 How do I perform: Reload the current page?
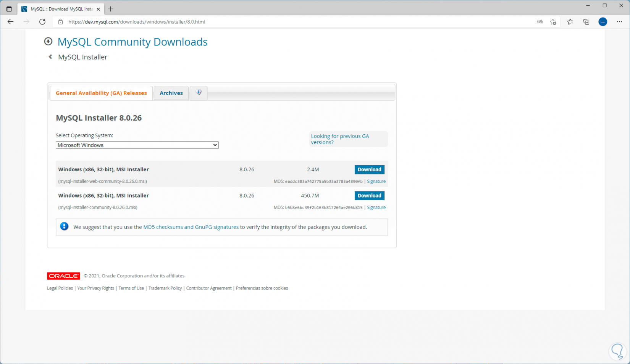click(x=42, y=22)
